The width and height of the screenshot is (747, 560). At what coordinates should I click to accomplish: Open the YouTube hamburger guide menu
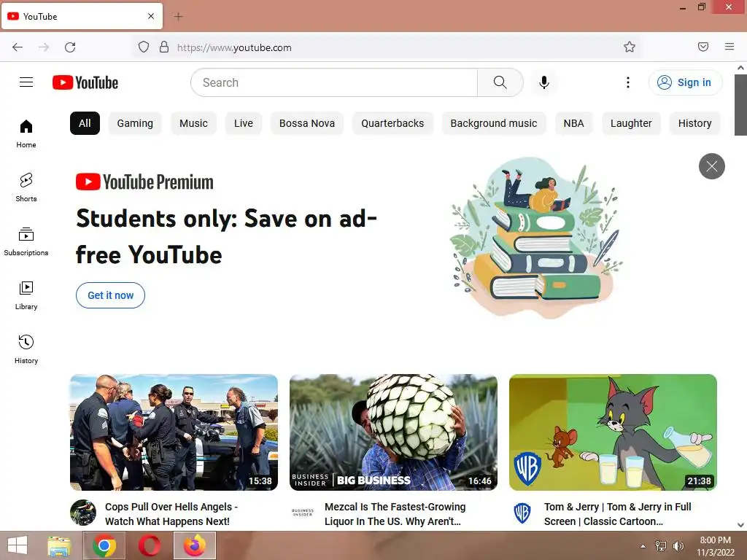26,82
